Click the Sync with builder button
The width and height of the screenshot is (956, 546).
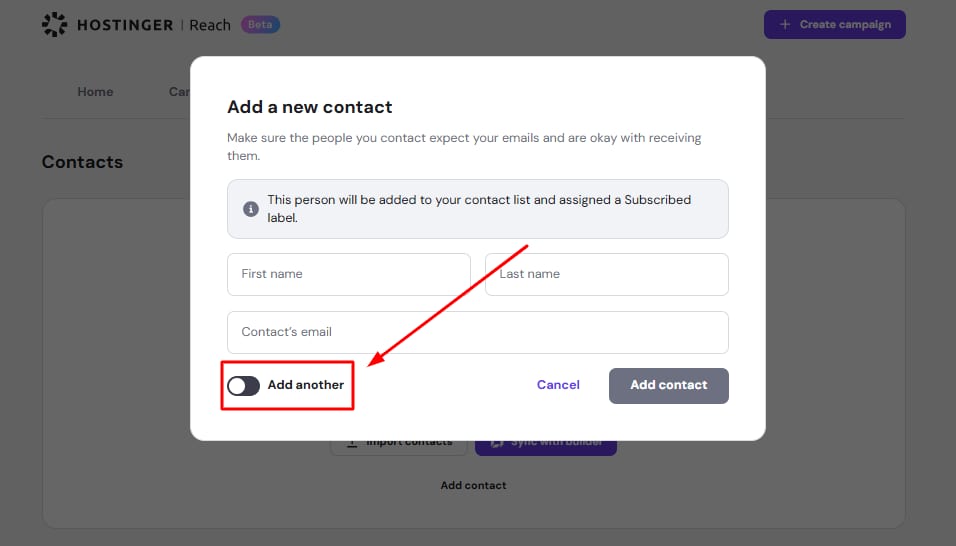[x=546, y=447]
